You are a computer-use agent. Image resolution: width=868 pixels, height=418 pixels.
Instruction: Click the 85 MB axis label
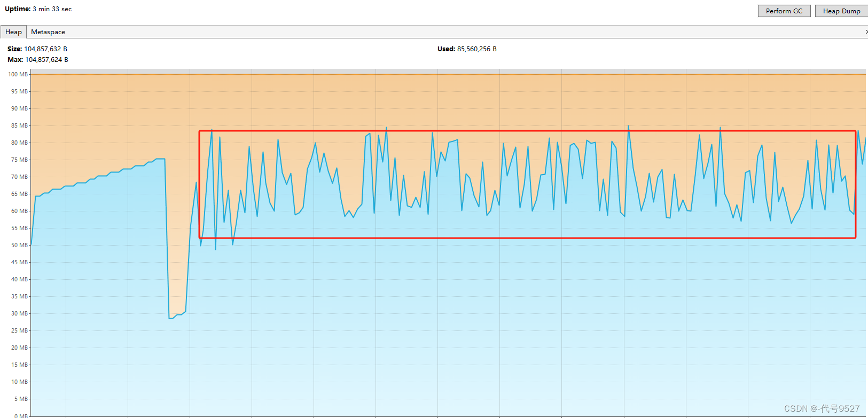19,125
